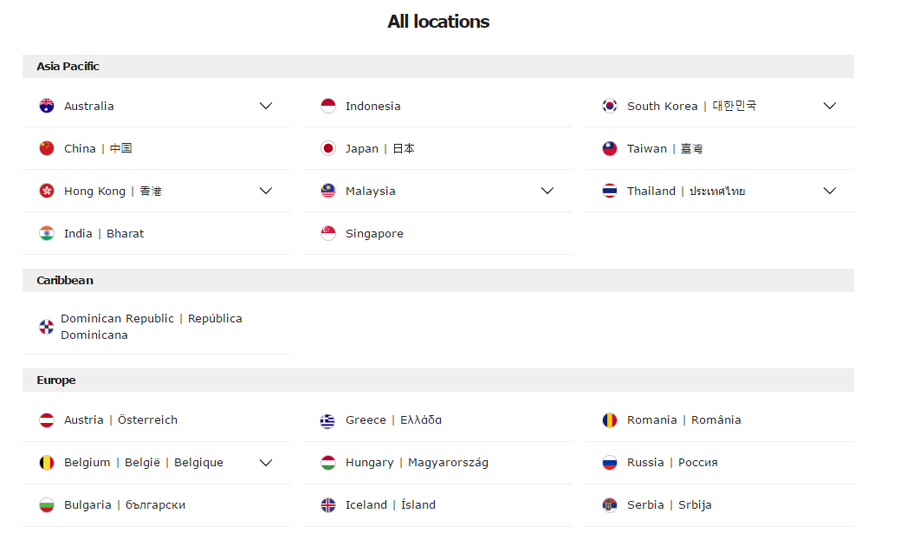Expand the Belgium language chevron
900x533 pixels.
click(x=266, y=463)
